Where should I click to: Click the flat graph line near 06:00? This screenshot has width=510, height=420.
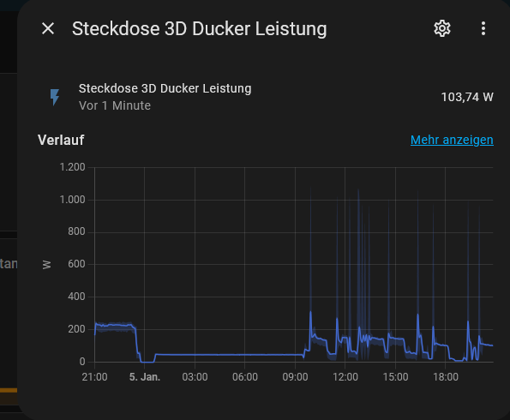[x=244, y=355]
